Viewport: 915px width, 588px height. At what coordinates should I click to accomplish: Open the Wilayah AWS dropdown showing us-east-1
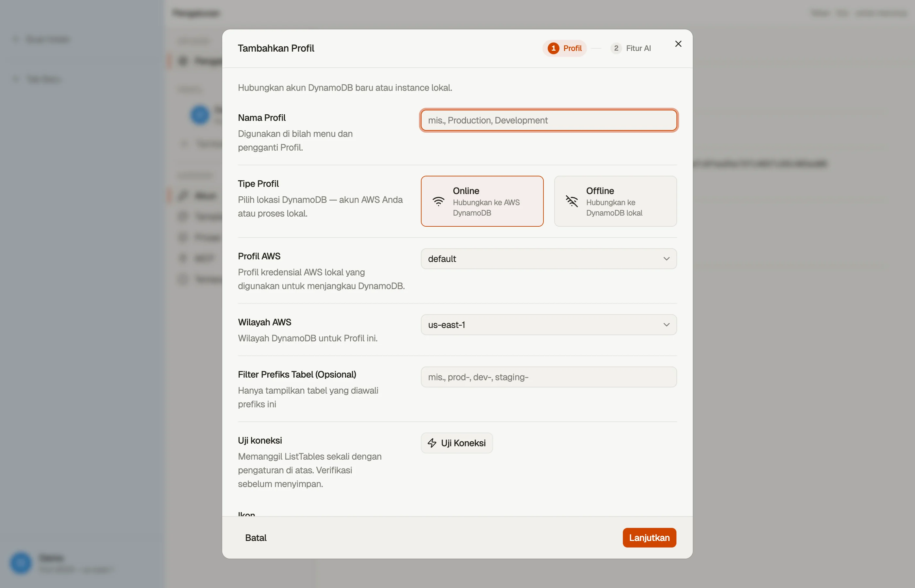point(548,325)
